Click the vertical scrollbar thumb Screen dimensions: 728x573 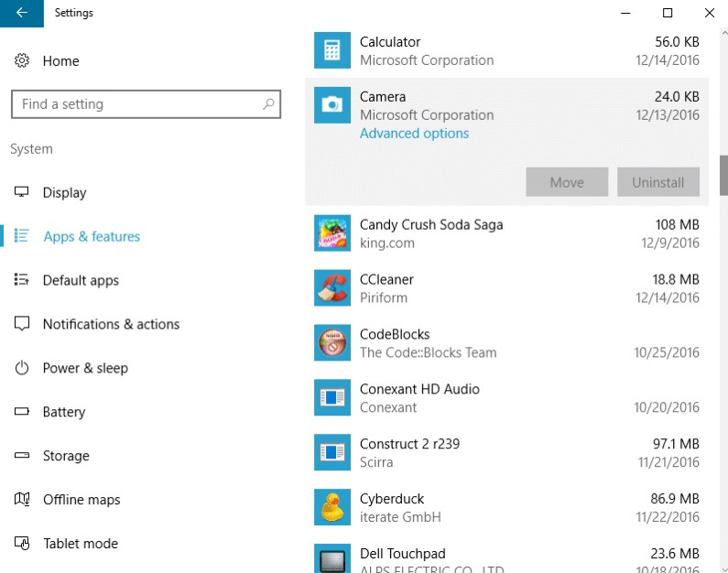(723, 174)
